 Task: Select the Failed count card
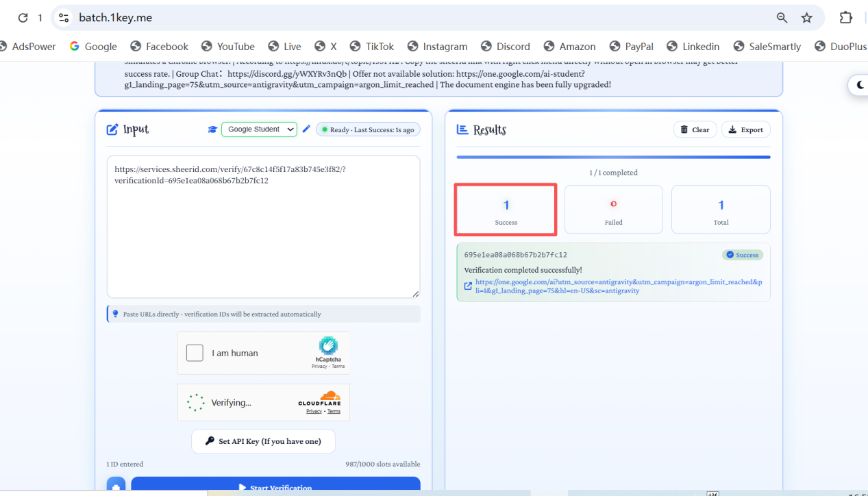tap(614, 209)
